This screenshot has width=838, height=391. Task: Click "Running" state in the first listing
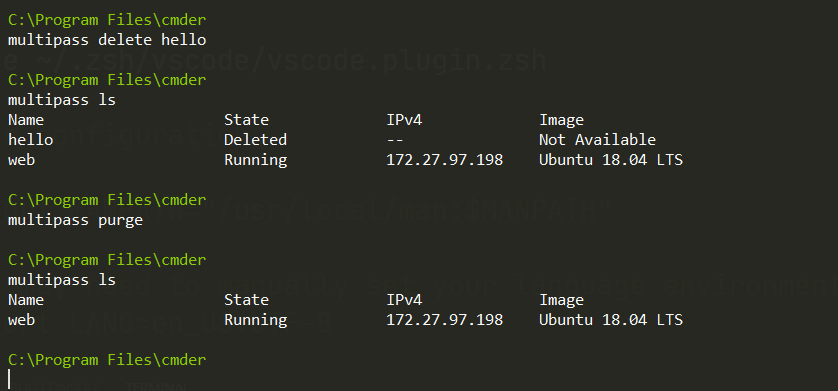[x=255, y=160]
